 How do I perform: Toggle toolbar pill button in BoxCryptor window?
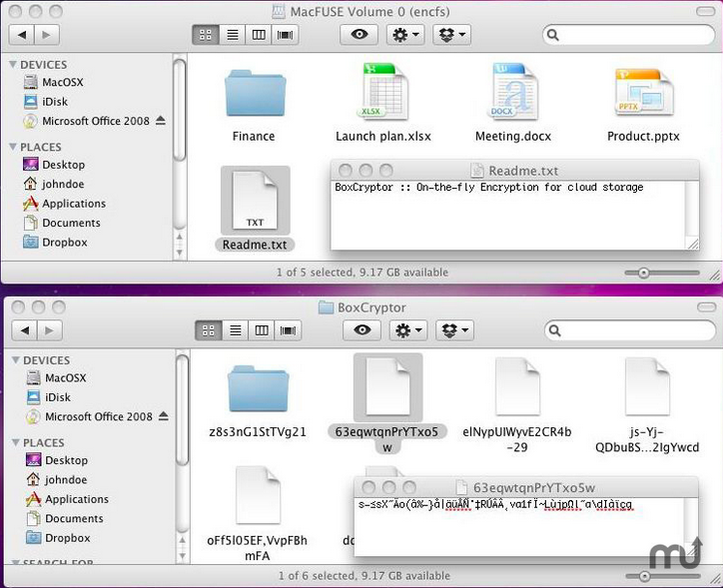(706, 306)
